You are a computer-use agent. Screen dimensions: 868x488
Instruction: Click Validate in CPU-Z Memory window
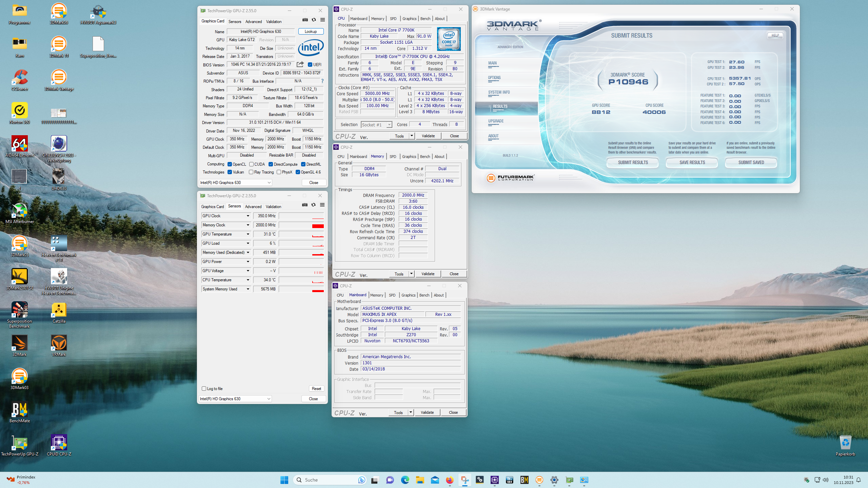click(x=428, y=274)
